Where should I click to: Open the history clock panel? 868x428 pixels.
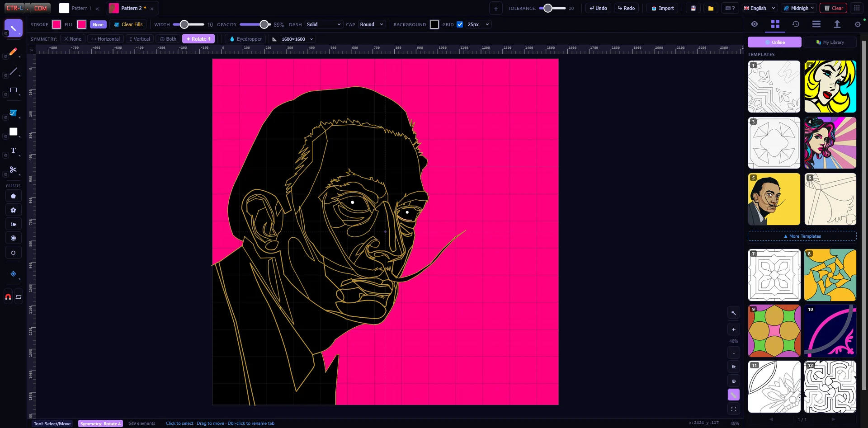(x=796, y=24)
